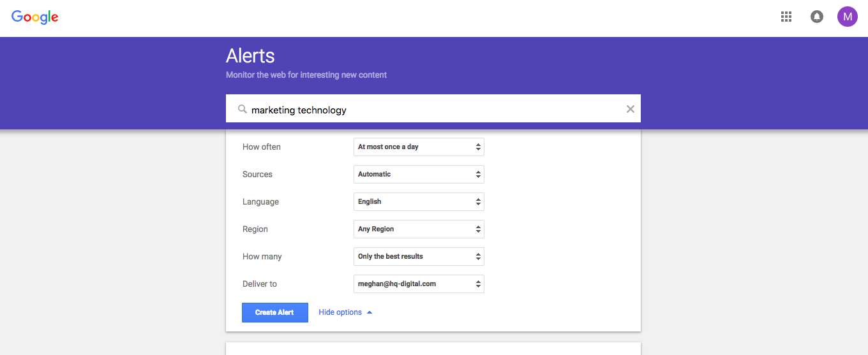Image resolution: width=868 pixels, height=355 pixels.
Task: Click the Sources label
Action: coord(257,174)
